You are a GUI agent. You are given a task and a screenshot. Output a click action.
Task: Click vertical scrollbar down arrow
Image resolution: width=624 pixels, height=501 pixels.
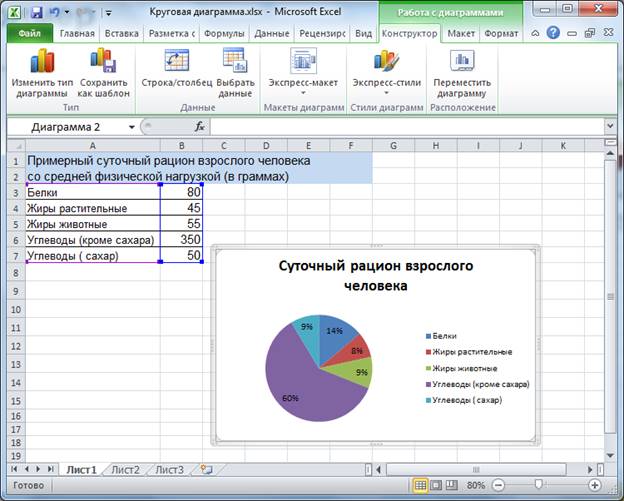coord(610,455)
